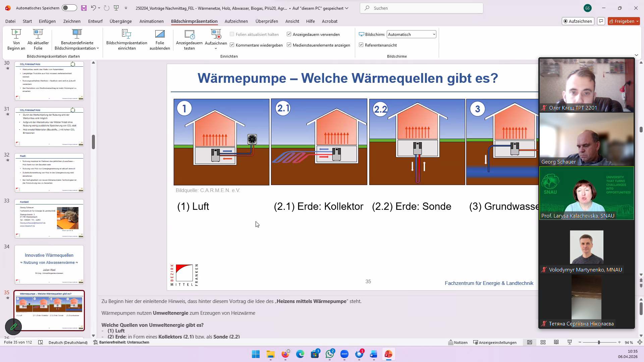644x362 pixels.
Task: Toggle Automatisches Speichern switch
Action: 69,8
